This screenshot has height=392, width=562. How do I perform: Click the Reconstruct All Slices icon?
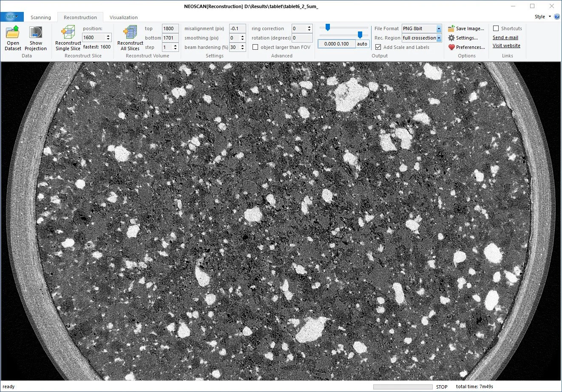130,32
